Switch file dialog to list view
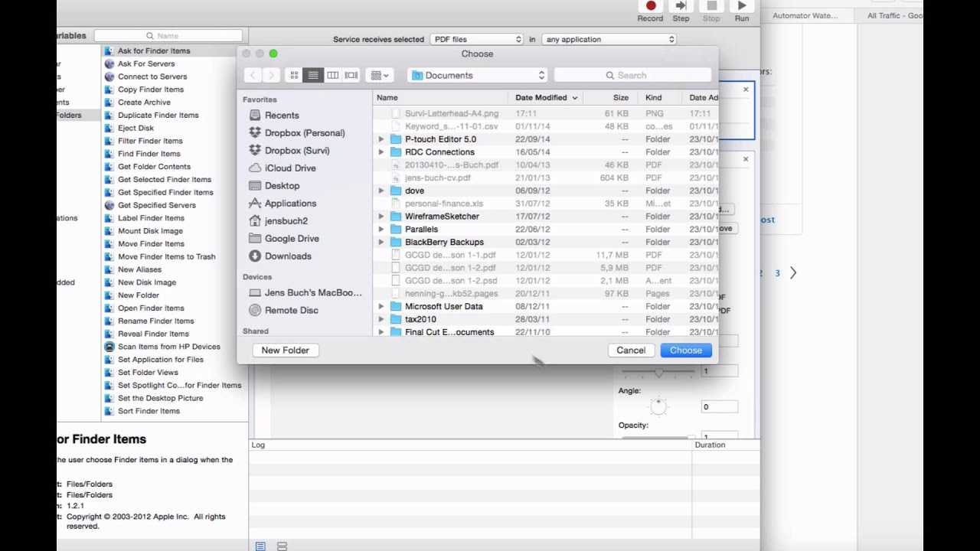Image resolution: width=980 pixels, height=551 pixels. pyautogui.click(x=313, y=75)
